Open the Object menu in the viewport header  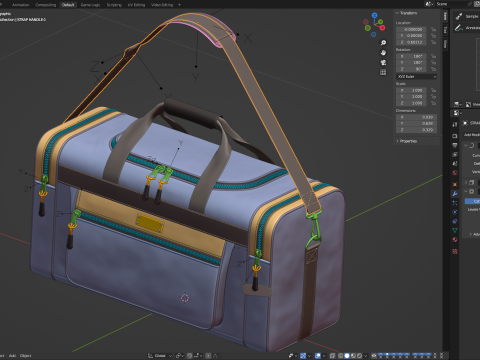click(x=26, y=356)
